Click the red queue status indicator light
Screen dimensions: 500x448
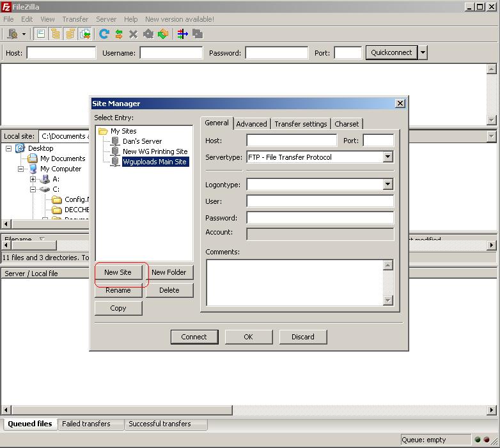[x=487, y=440]
